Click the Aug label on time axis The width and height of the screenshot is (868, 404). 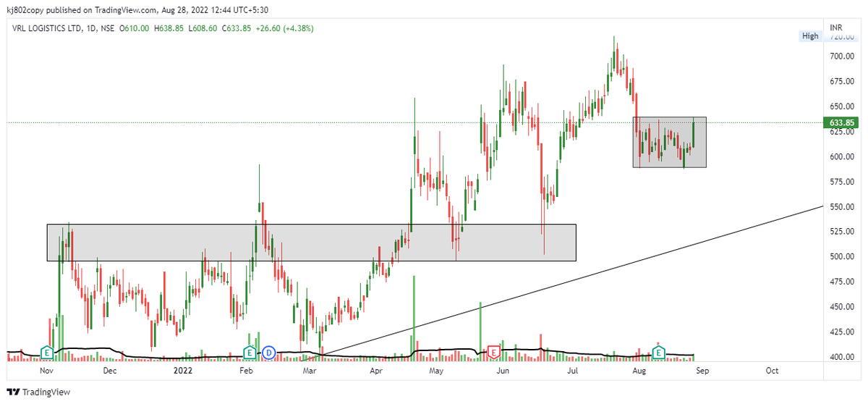coord(639,370)
